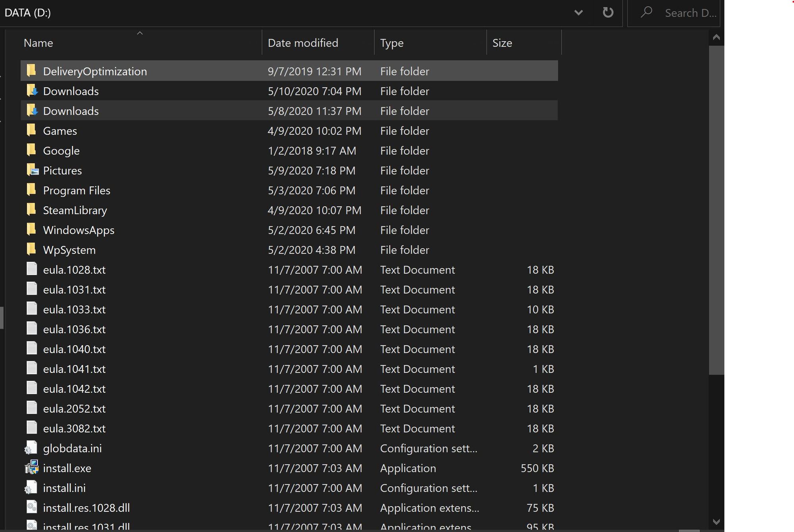Select the Pictures folder icon

click(32, 171)
